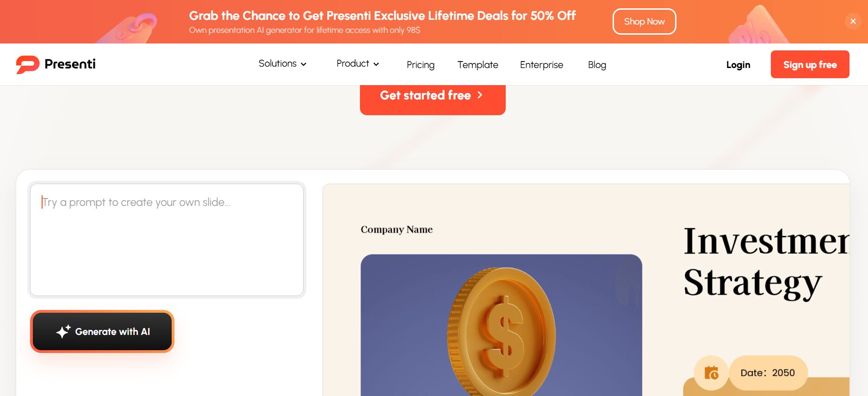Open the Enterprise link
This screenshot has width=868, height=396.
coord(541,65)
